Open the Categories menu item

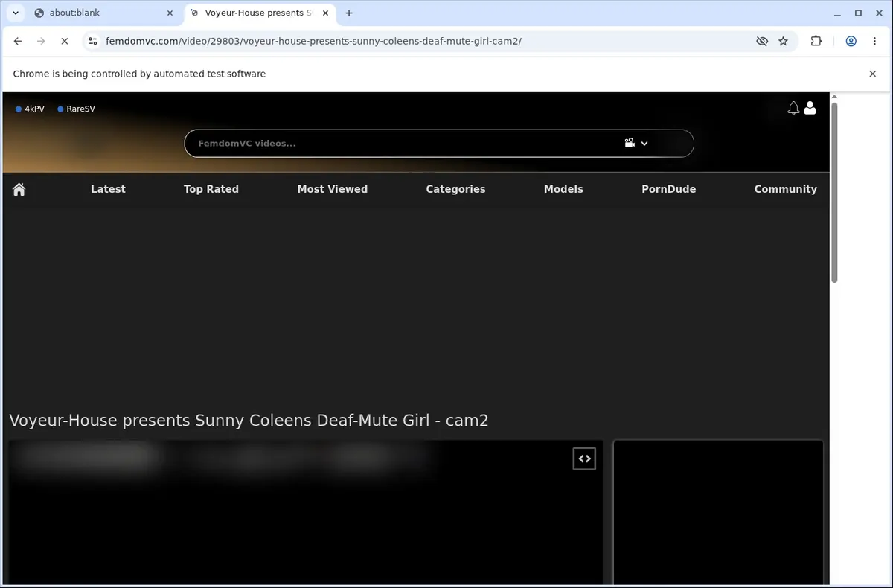[455, 189]
